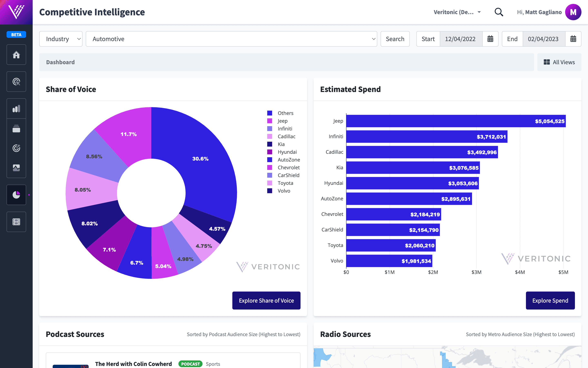Toggle Chevrolet legend entry
The height and width of the screenshot is (368, 588).
coord(284,167)
